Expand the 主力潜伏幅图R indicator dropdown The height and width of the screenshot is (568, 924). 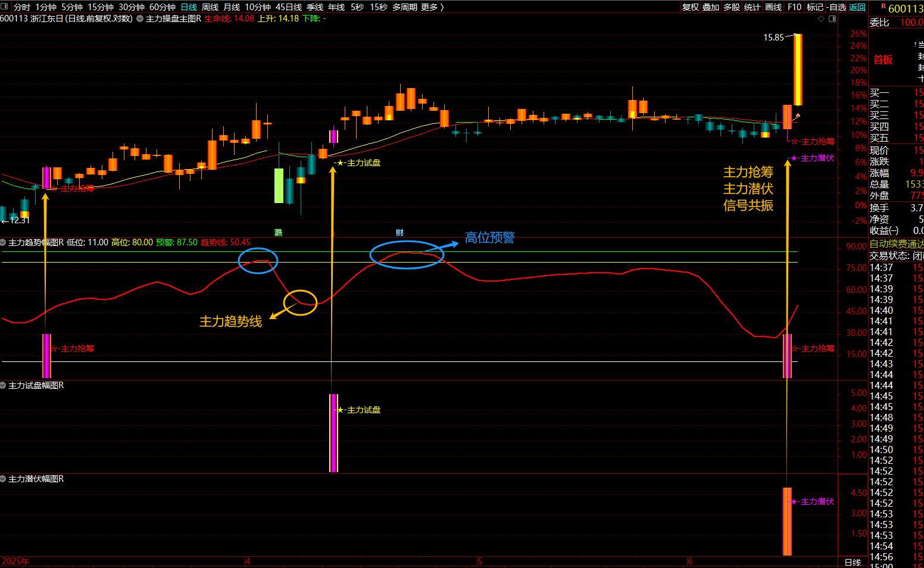pyautogui.click(x=3, y=479)
